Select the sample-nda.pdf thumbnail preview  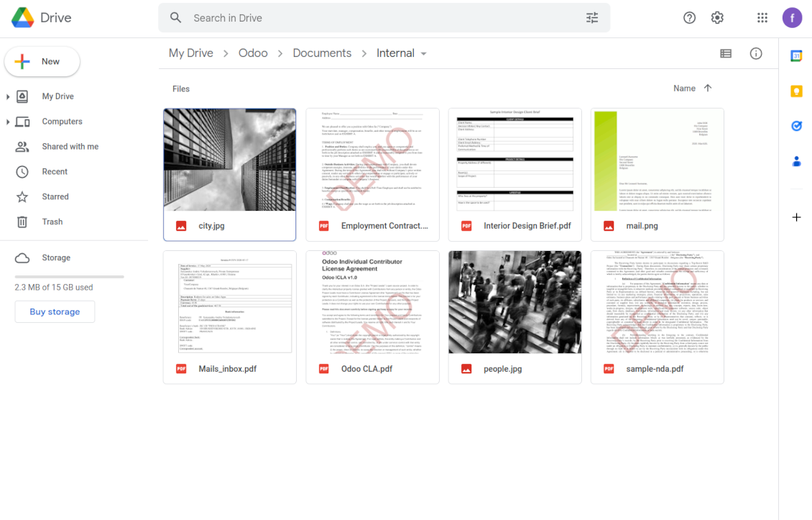click(x=658, y=302)
